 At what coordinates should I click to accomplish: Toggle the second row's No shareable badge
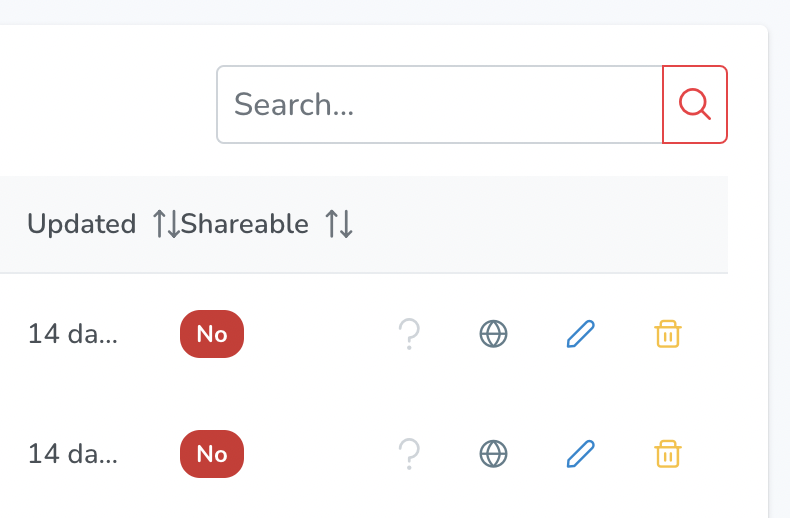click(x=212, y=454)
